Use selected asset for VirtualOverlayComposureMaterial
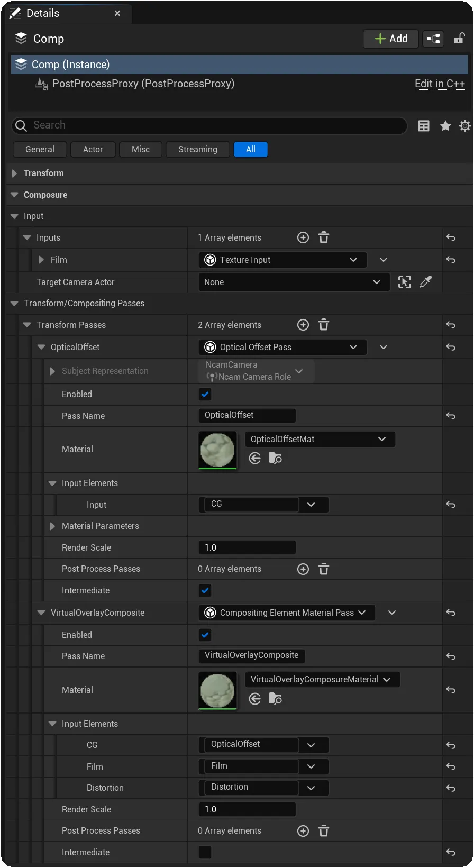 255,699
